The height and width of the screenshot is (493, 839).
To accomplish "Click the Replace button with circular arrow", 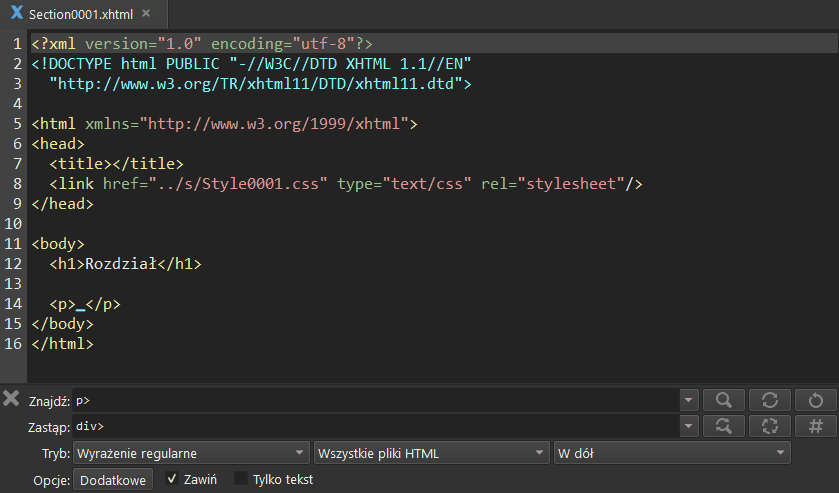I will pos(816,400).
